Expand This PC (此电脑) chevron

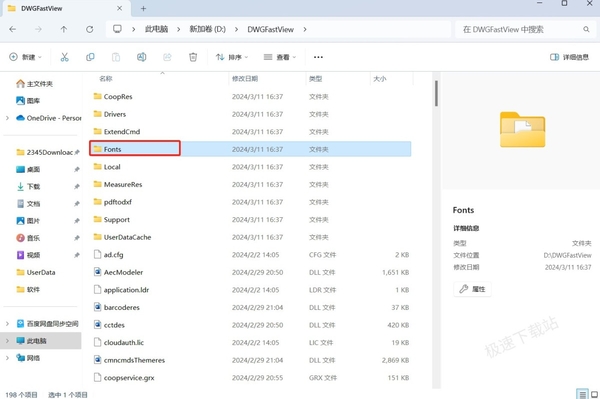(x=7, y=340)
